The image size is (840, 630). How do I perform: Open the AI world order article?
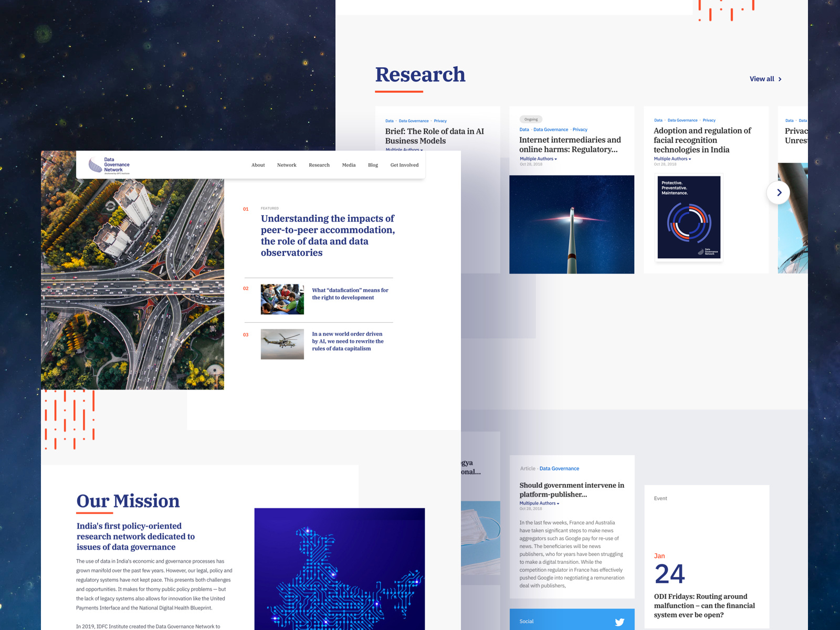coord(348,341)
